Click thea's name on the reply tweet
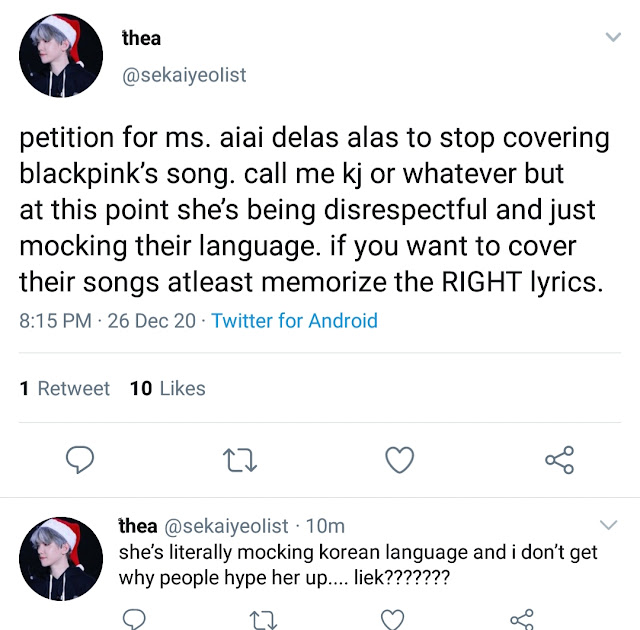The height and width of the screenshot is (630, 640). pyautogui.click(x=138, y=526)
